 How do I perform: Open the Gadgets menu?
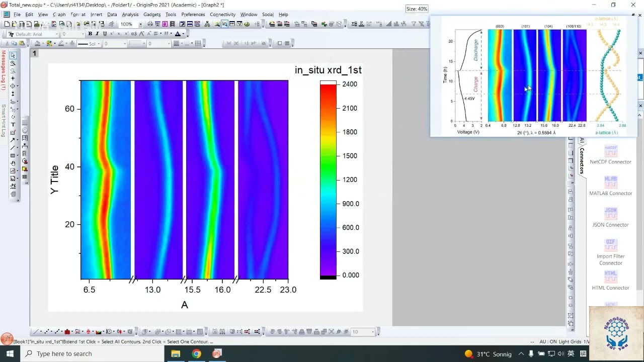152,15
